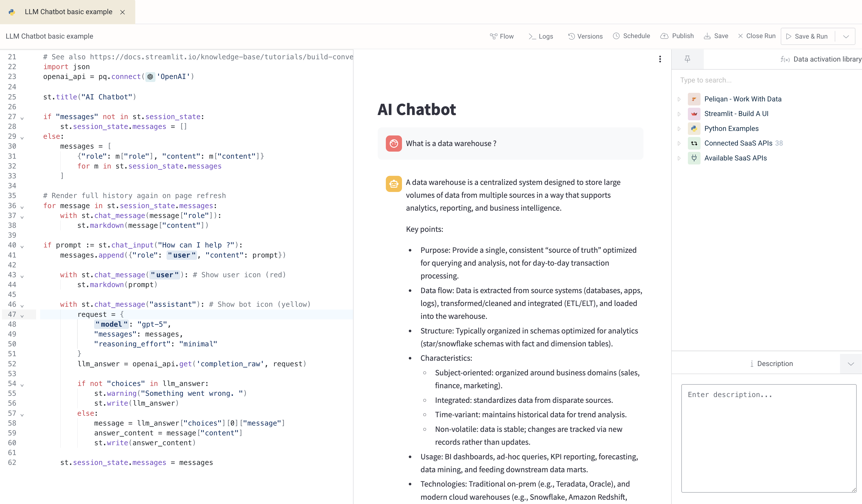
Task: Expand the Python Examples node
Action: coord(679,129)
